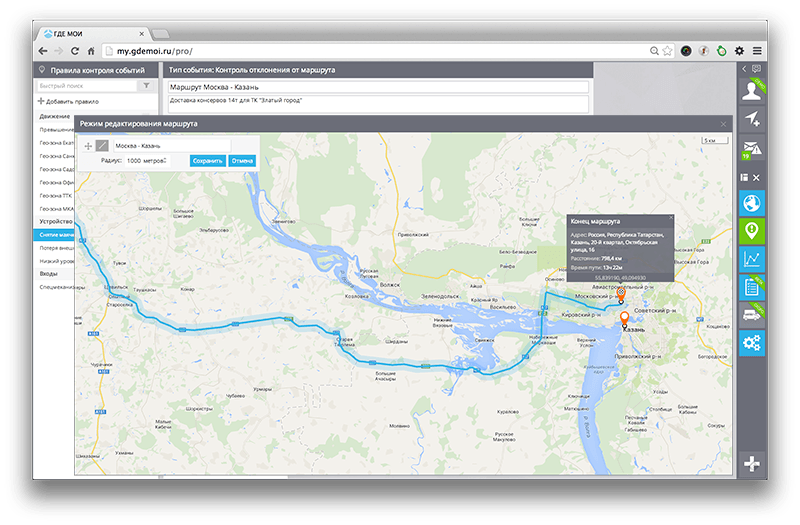Click the zoom magnifier icon in address bar
The height and width of the screenshot is (525, 800).
click(x=654, y=51)
